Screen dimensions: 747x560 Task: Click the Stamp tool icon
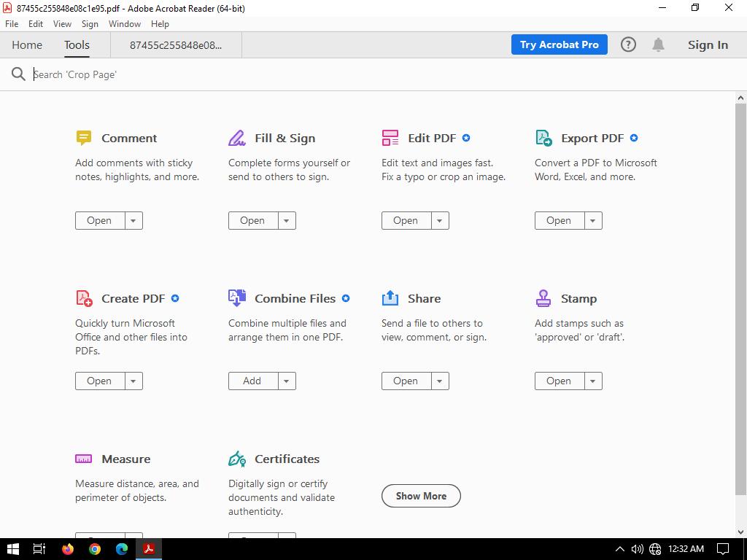pyautogui.click(x=543, y=298)
